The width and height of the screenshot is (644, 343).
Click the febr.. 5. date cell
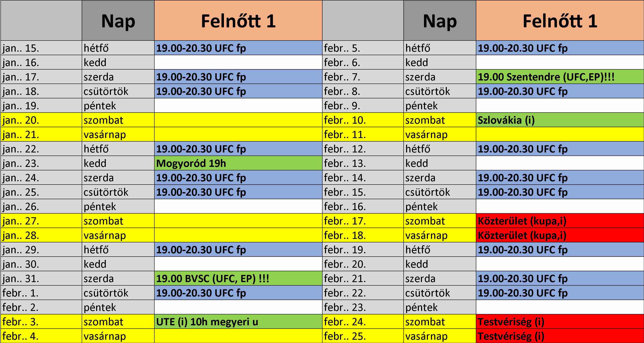pos(363,48)
